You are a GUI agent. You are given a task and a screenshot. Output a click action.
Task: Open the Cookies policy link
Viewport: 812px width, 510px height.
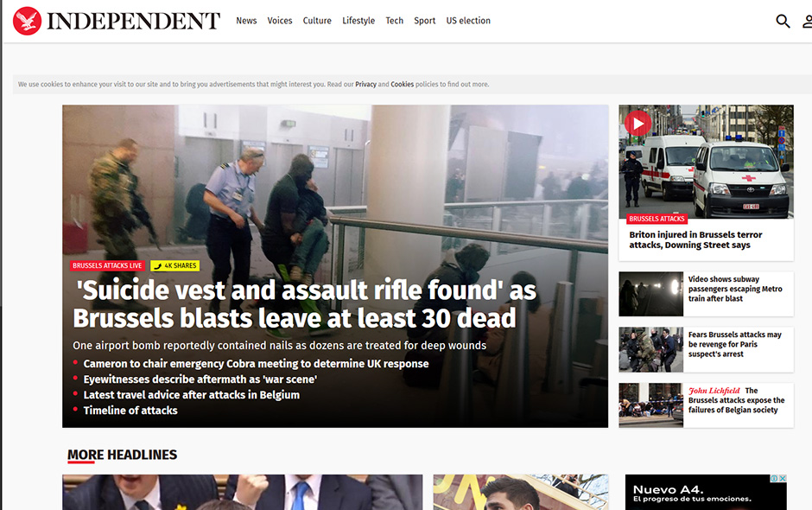tap(402, 84)
